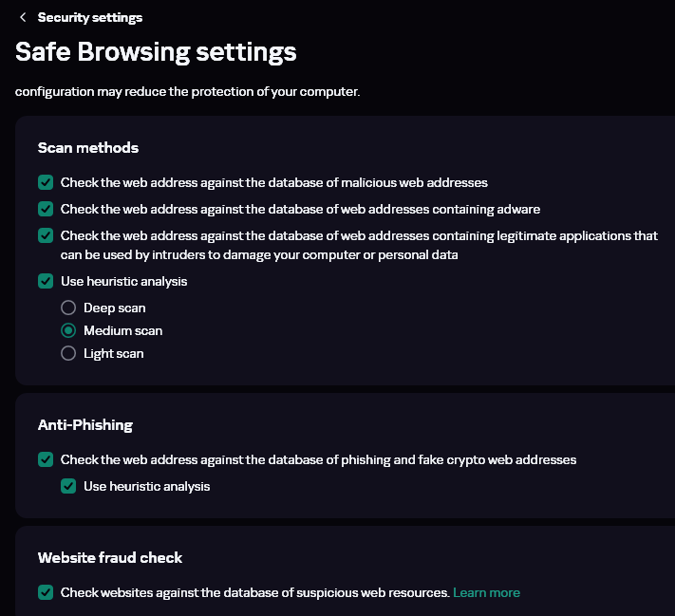The image size is (675, 616).
Task: Click the back arrow icon
Action: (23, 17)
